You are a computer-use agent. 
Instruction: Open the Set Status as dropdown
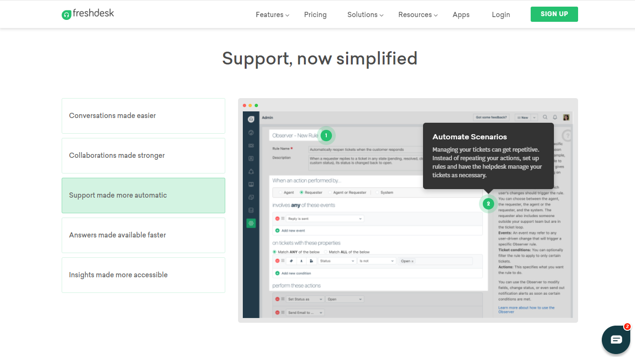[x=305, y=299]
